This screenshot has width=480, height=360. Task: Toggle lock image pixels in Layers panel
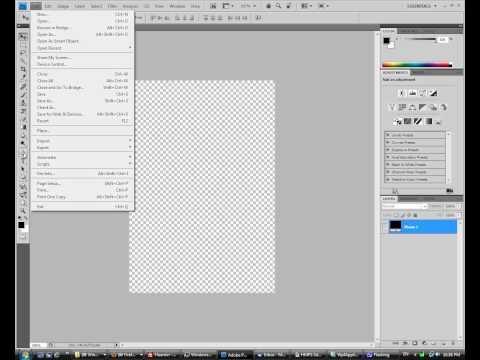click(403, 215)
